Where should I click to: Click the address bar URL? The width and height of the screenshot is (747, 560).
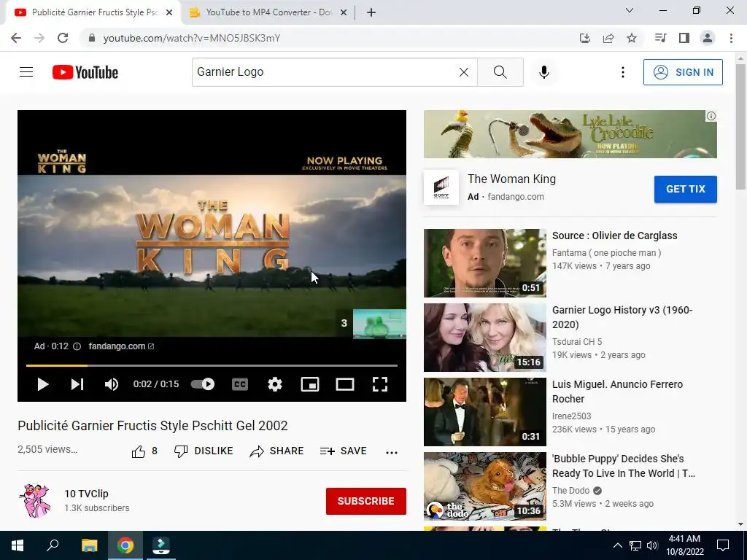click(x=192, y=38)
